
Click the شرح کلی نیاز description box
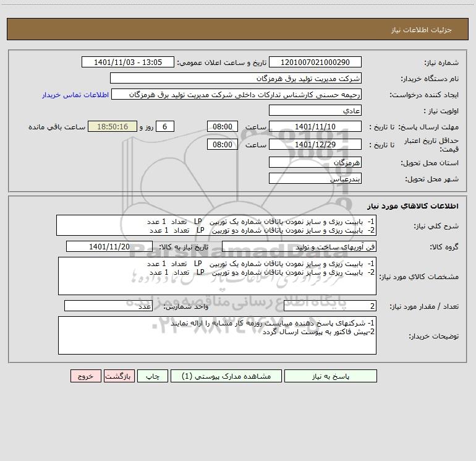(x=216, y=225)
